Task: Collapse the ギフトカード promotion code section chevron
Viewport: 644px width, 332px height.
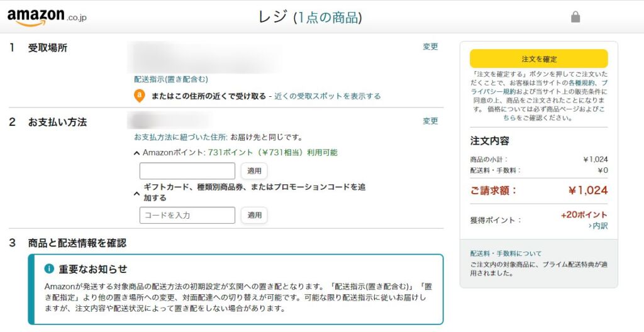Action: (x=136, y=192)
